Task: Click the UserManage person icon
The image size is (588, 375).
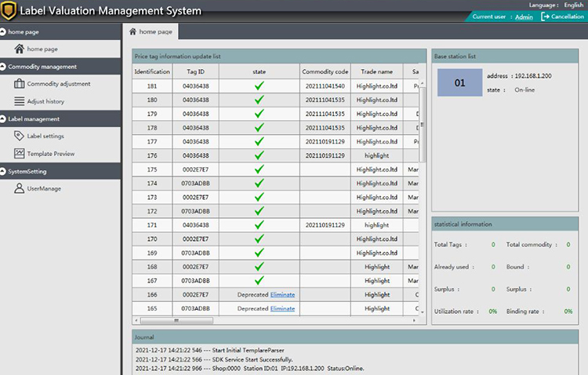Action: [x=20, y=188]
